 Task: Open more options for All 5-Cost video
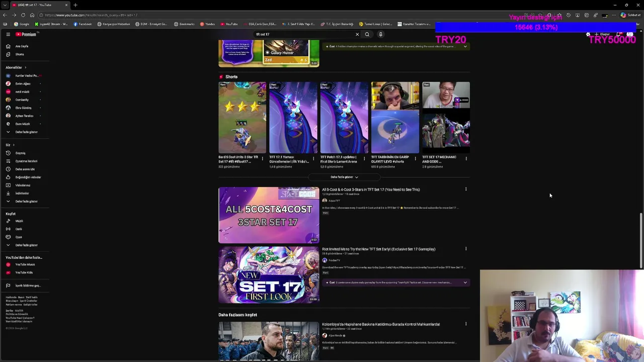pos(466,190)
